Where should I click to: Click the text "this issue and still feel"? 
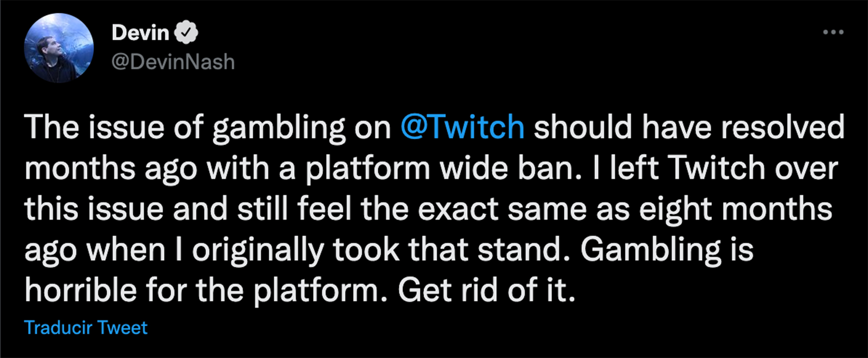188,209
